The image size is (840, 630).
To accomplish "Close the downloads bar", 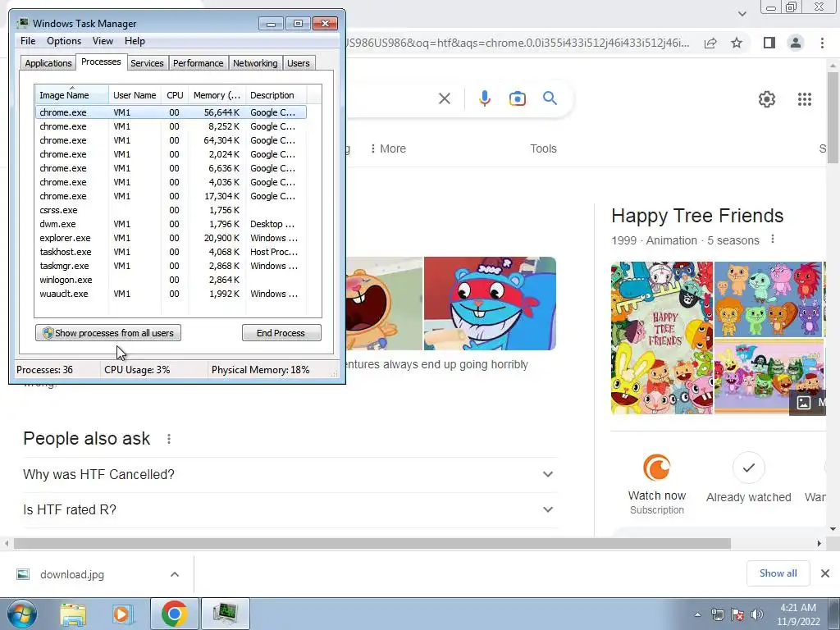I will click(825, 573).
